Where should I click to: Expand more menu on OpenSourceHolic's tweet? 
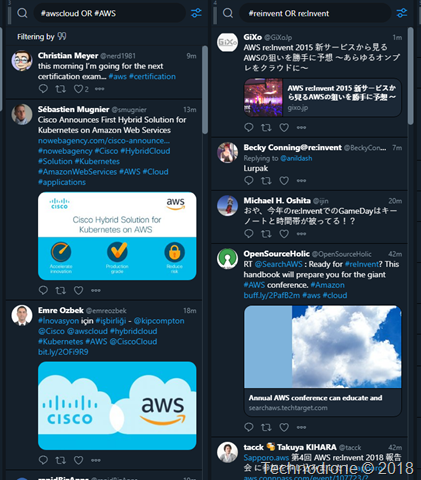coord(301,427)
